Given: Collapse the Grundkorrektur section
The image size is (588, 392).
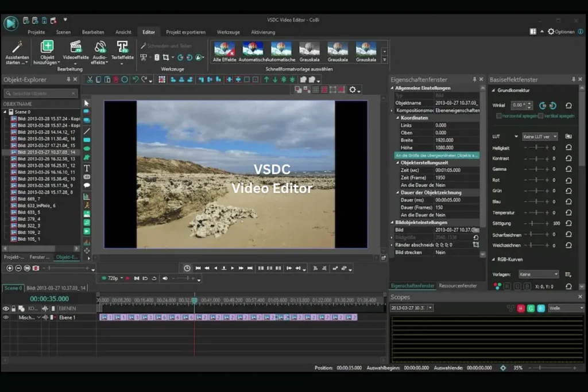Looking at the screenshot, I should (x=493, y=90).
